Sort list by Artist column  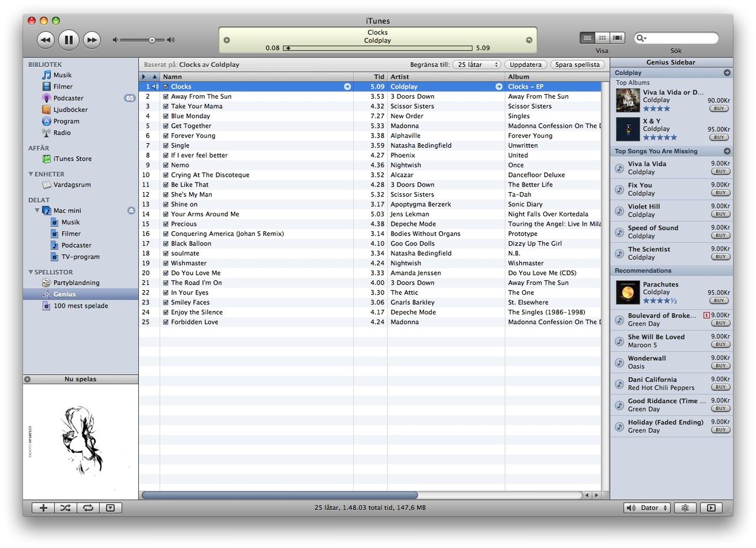coord(446,77)
